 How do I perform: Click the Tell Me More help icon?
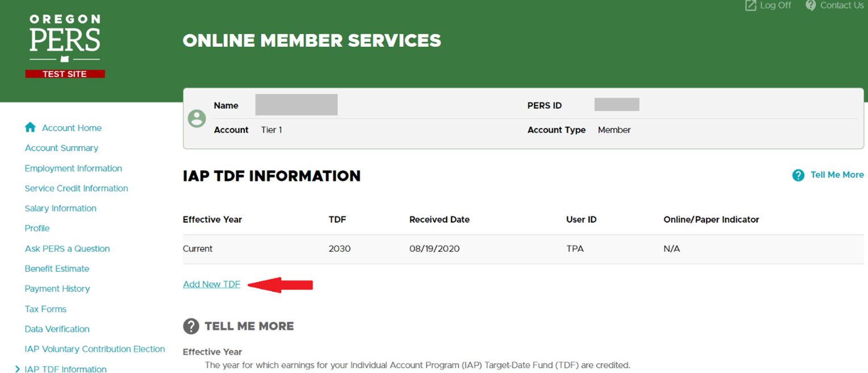point(798,175)
